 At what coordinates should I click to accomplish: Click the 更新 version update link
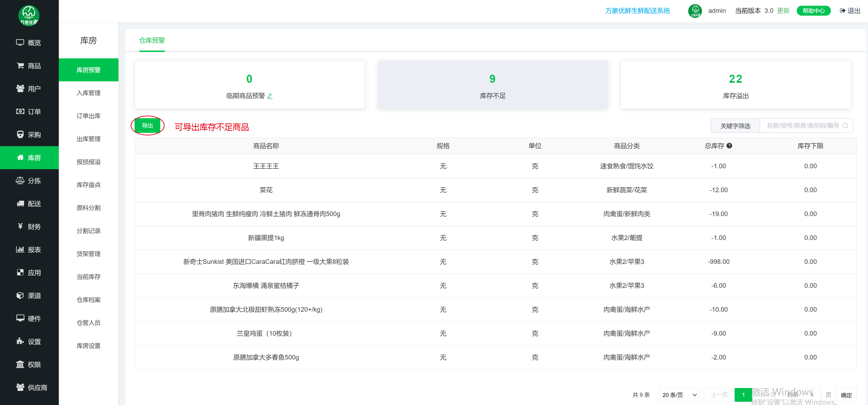(783, 11)
